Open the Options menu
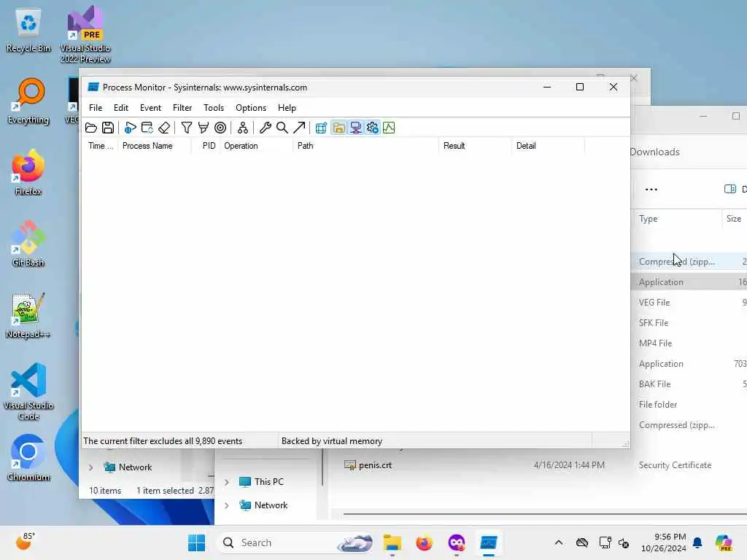Screen dimensions: 747x560 click(x=251, y=108)
